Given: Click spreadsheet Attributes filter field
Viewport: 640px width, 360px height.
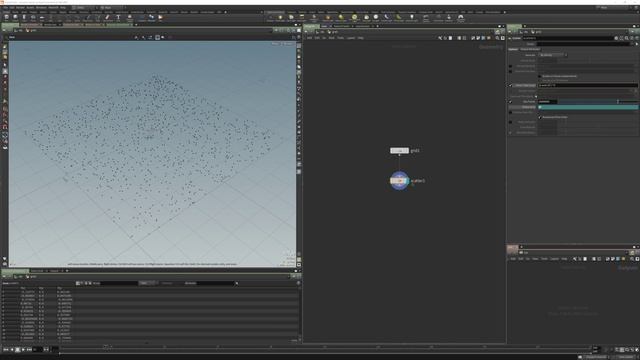Looking at the screenshot, I should [216, 283].
